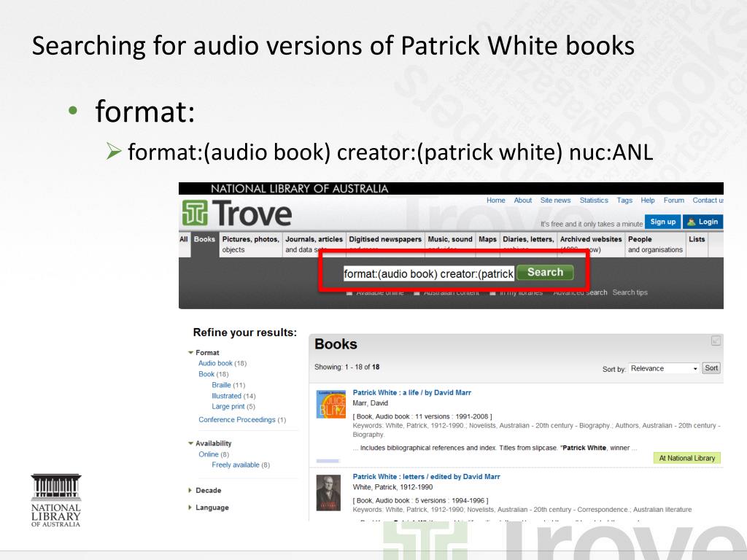Open Site news link
This screenshot has height=560, width=747.
click(x=555, y=201)
